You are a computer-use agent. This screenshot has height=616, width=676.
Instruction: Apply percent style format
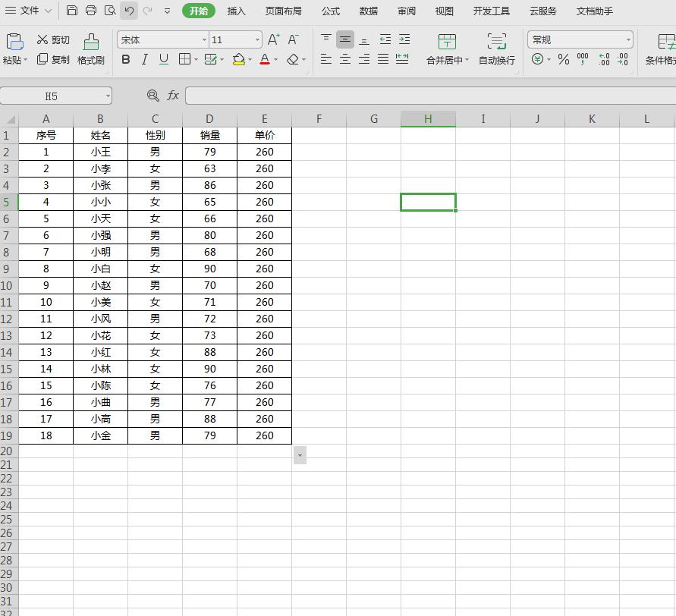coord(564,59)
